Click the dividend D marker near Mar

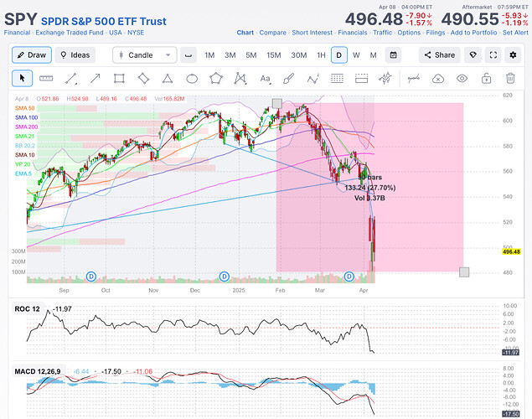pyautogui.click(x=349, y=277)
